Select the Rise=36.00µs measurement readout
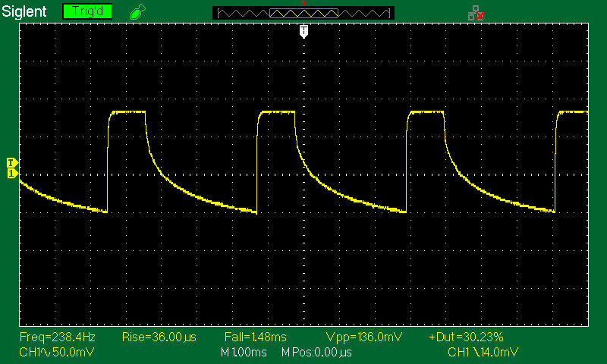This screenshot has width=607, height=364. click(153, 337)
